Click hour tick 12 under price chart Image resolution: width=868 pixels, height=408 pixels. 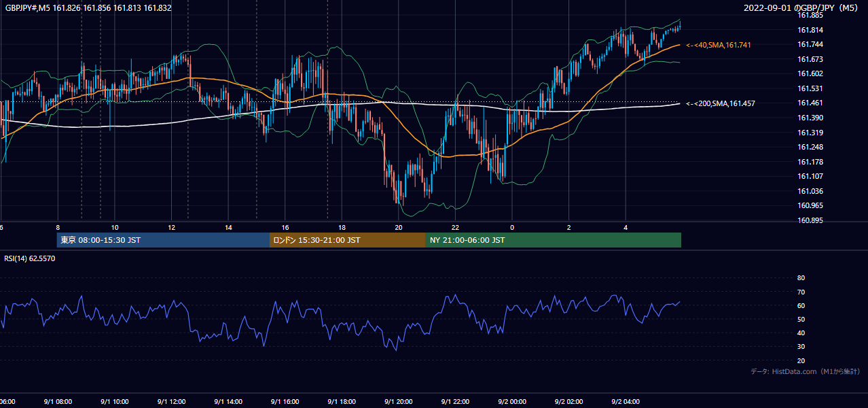(x=171, y=227)
